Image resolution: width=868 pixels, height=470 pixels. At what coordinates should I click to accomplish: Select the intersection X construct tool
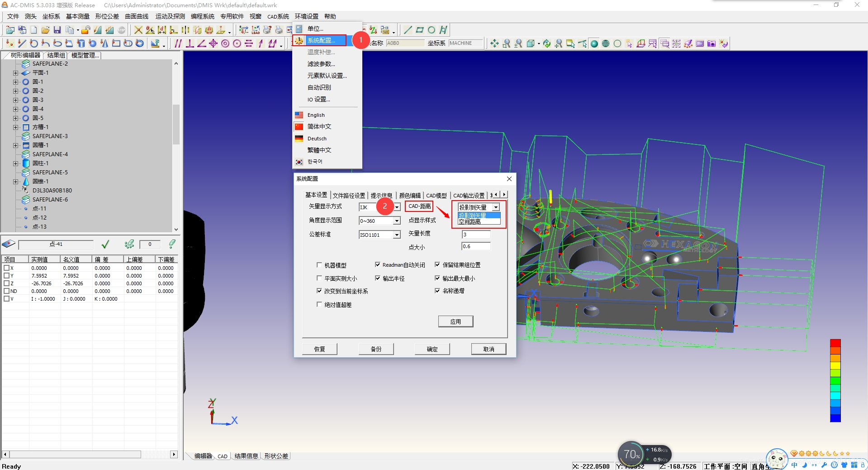[138, 30]
